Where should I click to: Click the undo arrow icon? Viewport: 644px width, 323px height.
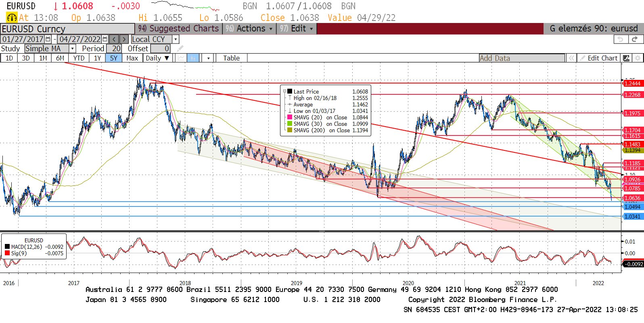621,39
